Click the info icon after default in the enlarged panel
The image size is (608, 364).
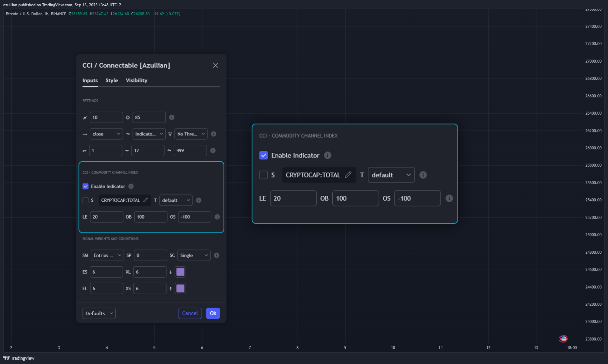[423, 175]
